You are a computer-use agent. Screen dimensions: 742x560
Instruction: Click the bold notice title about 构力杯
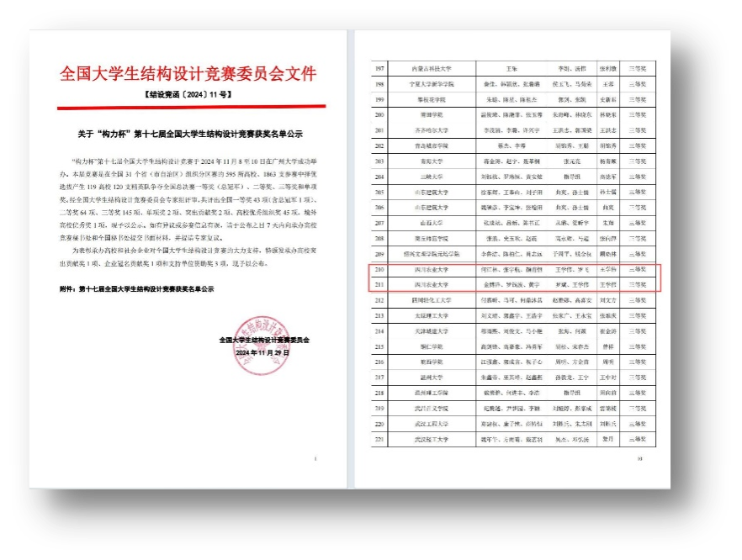[x=188, y=135]
